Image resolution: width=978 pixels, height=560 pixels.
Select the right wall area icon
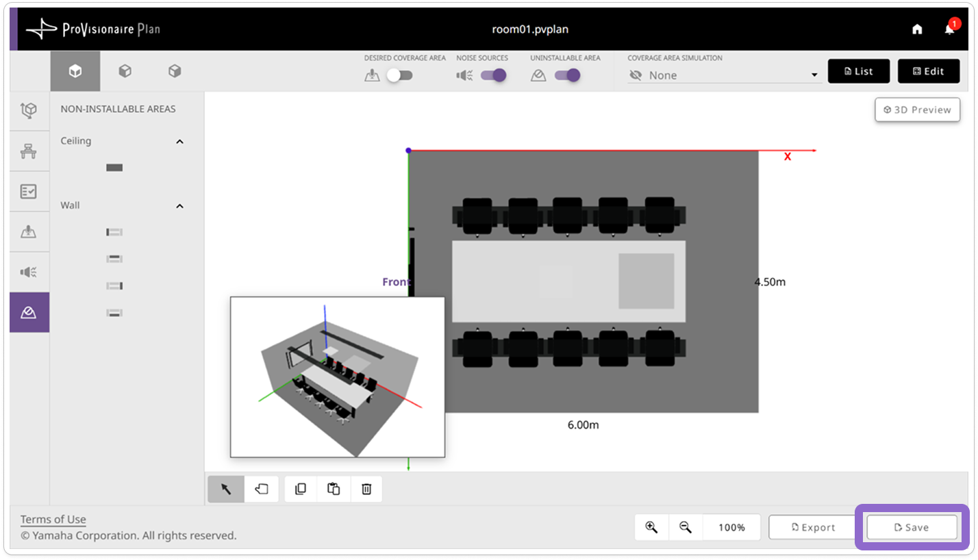coord(114,285)
